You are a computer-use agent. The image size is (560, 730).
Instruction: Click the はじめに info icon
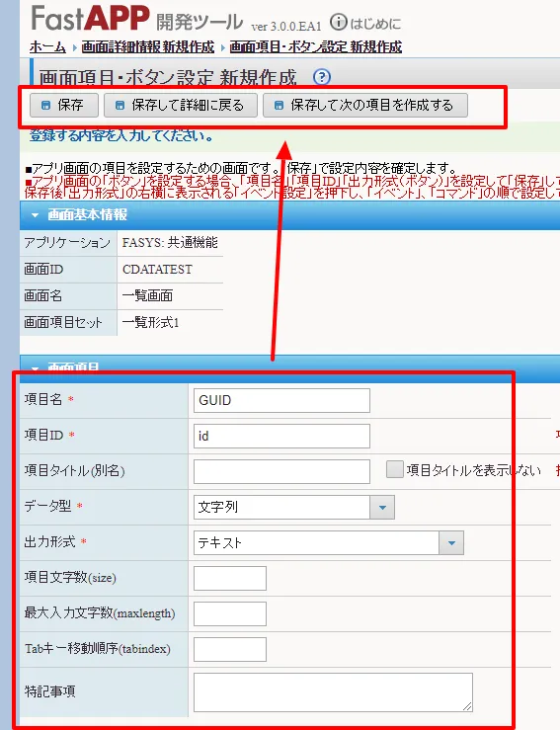pos(339,22)
